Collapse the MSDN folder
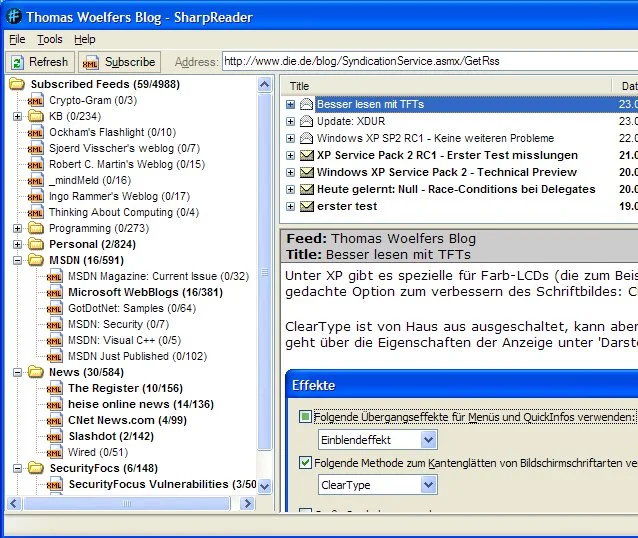638x538 pixels. (x=17, y=260)
